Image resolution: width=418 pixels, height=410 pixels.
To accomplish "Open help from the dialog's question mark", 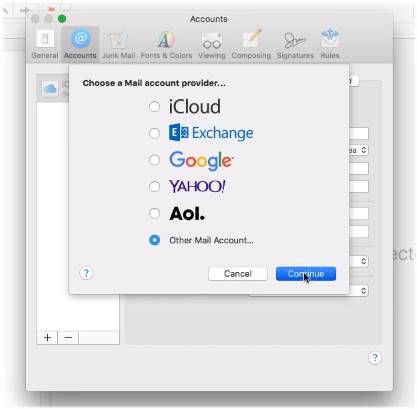I will tap(86, 273).
